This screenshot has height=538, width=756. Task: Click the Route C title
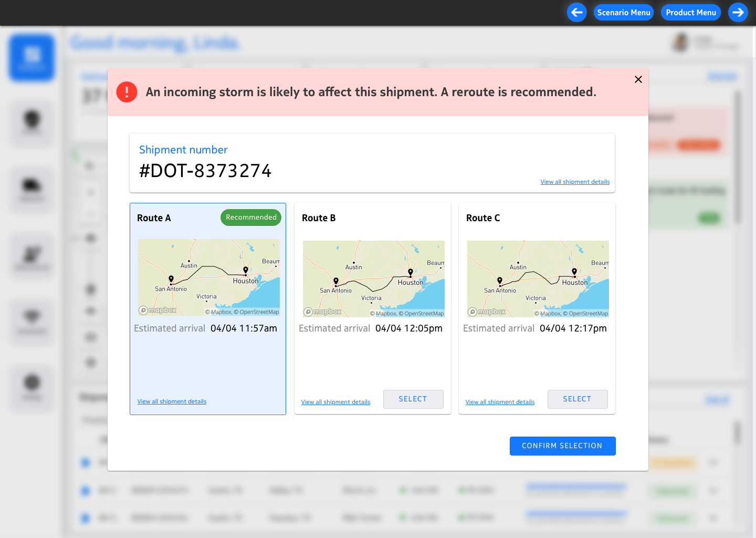[x=483, y=218]
